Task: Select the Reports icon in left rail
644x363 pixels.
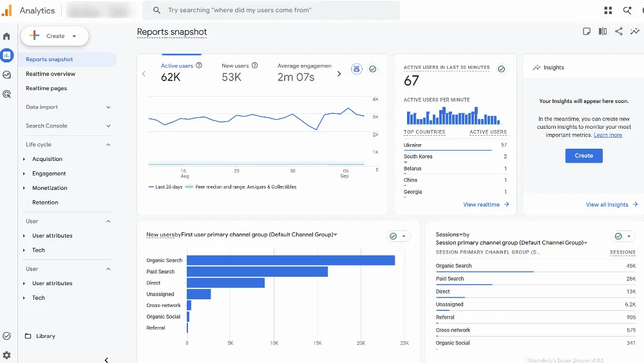Action: [x=6, y=55]
